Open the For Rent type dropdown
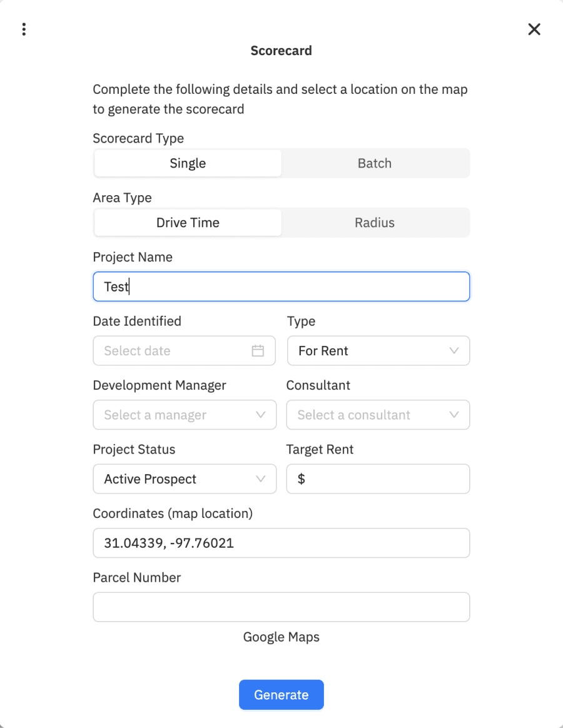Viewport: 563px width, 728px height. pyautogui.click(x=378, y=350)
